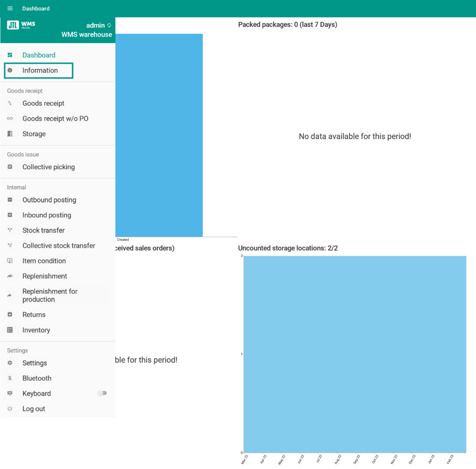Click the sync icon next to admin
Screen dimensions: 476x469
(x=109, y=25)
